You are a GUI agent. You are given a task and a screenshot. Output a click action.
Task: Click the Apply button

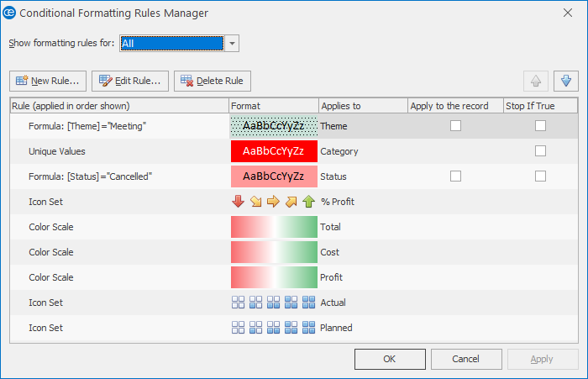click(x=543, y=359)
